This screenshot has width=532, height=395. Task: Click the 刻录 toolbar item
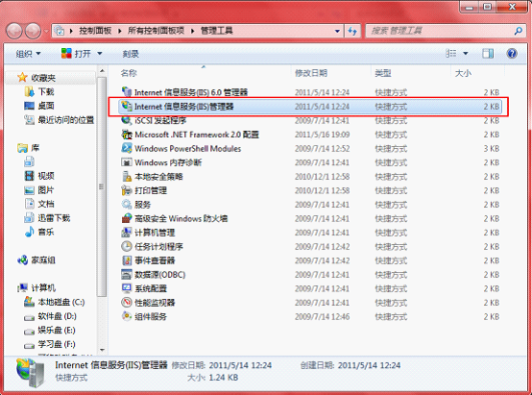[131, 54]
